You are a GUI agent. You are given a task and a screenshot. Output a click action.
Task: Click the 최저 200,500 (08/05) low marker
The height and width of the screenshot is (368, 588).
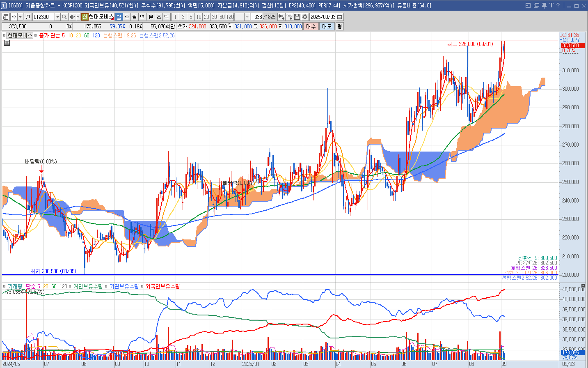click(x=53, y=271)
